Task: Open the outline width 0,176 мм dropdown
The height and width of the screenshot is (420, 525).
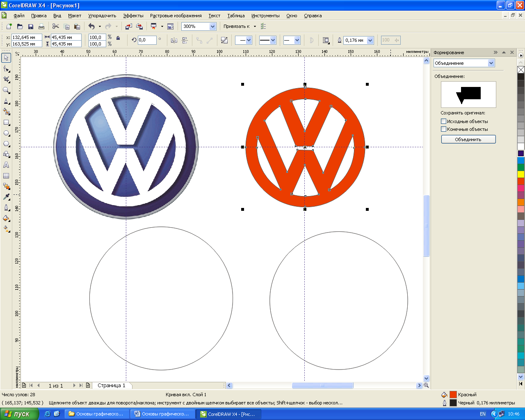Action: pos(370,40)
